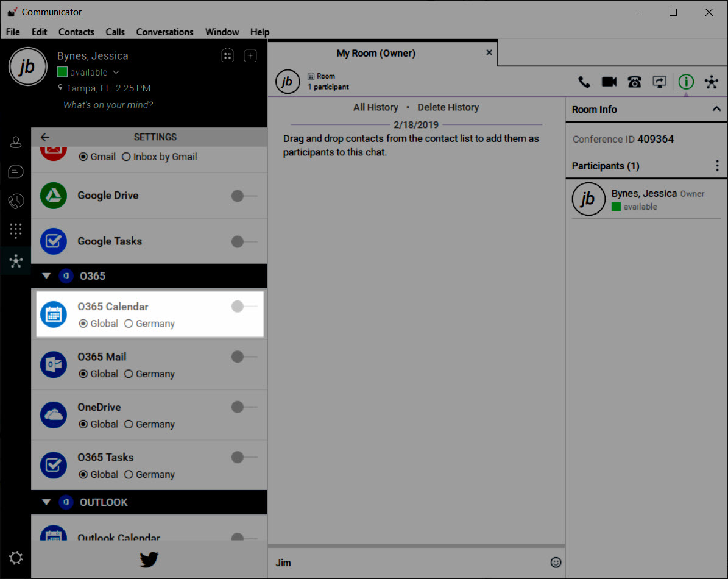Open hub icon in room toolbar

click(x=712, y=82)
